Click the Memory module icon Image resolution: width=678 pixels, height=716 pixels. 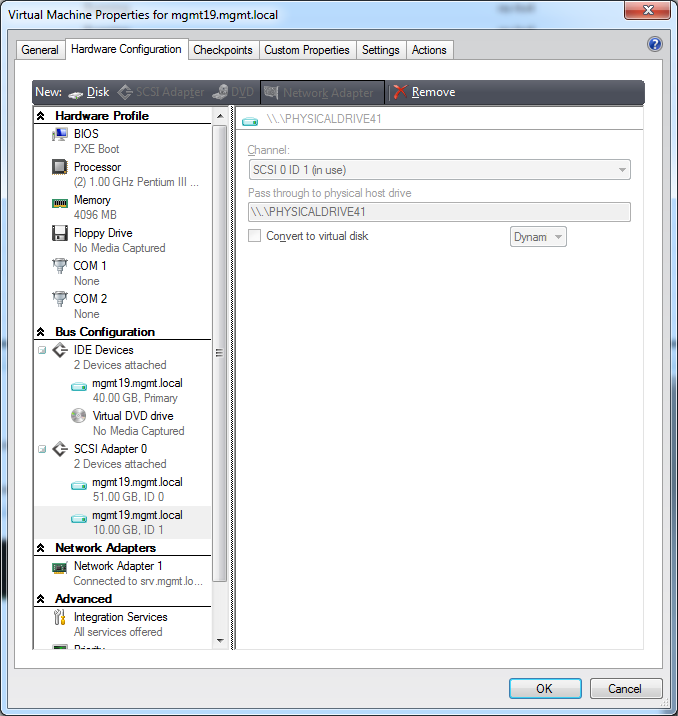(x=60, y=203)
